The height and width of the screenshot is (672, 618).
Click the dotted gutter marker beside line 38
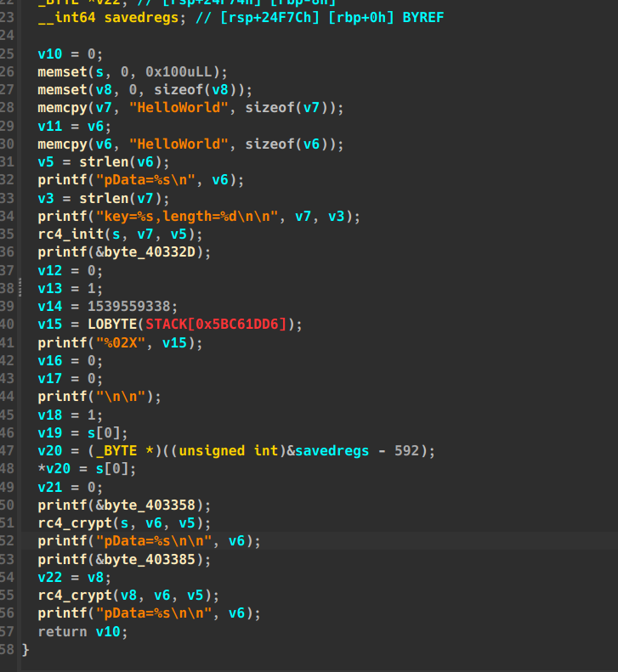pyautogui.click(x=8, y=290)
